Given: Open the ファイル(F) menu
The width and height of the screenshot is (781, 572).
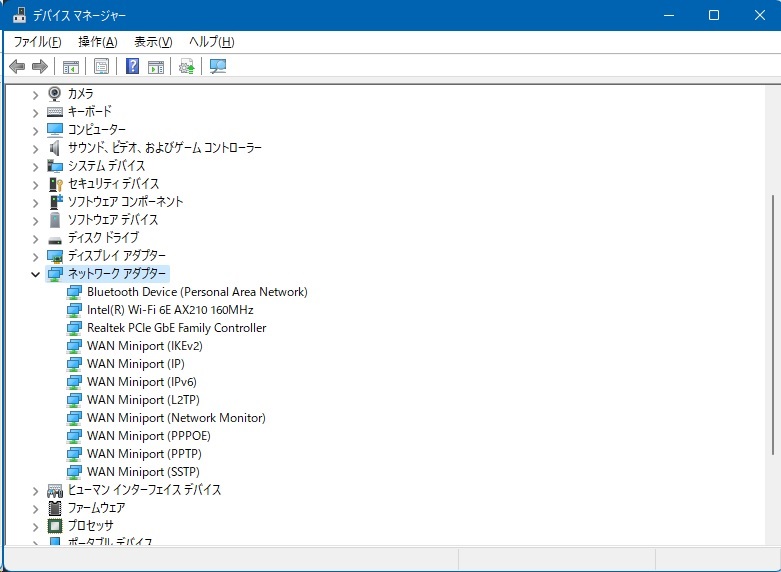Looking at the screenshot, I should pos(37,42).
